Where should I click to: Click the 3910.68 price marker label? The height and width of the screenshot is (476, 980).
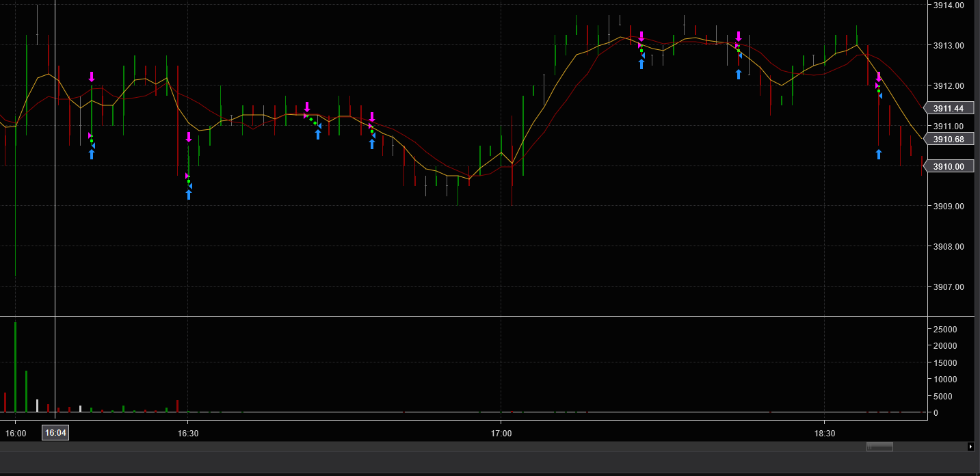[949, 139]
